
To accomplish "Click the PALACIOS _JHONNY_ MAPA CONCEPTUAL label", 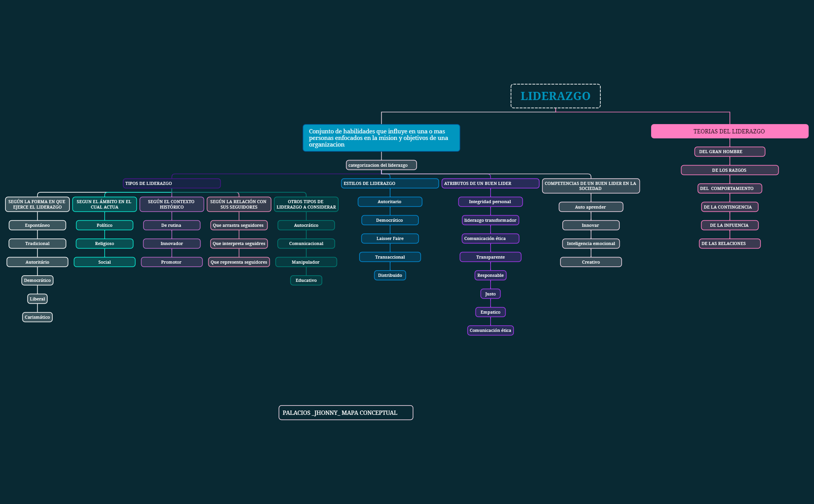I will coord(345,413).
